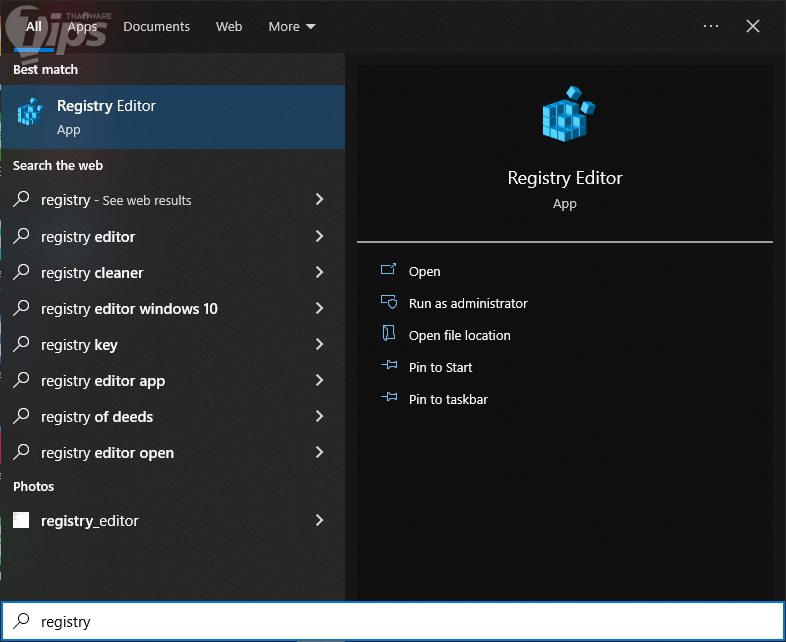The width and height of the screenshot is (786, 642).
Task: Click the Open file location folder icon
Action: click(389, 333)
